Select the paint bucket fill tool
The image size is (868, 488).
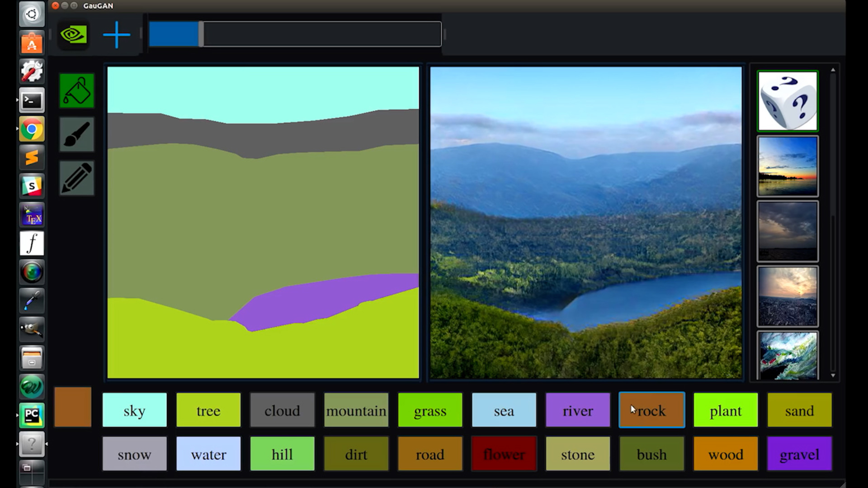tap(76, 90)
